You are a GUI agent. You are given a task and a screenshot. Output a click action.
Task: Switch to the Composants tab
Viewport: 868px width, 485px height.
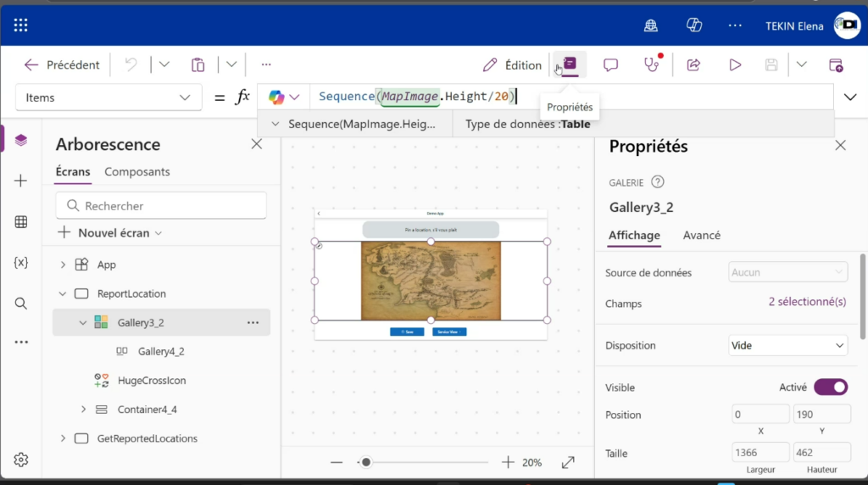click(x=136, y=172)
